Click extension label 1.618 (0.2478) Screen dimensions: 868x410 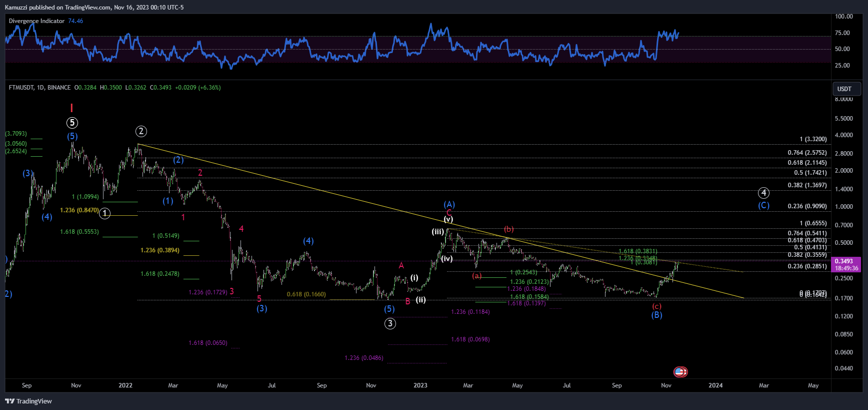tap(159, 274)
